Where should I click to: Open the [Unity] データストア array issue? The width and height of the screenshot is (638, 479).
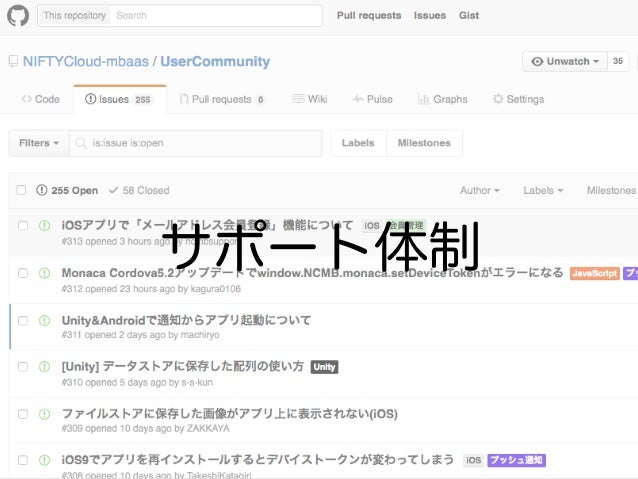[x=183, y=366]
